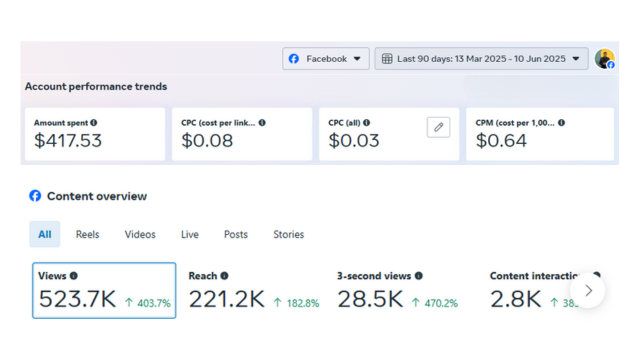
Task: Switch to the Reels tab
Action: (x=87, y=234)
